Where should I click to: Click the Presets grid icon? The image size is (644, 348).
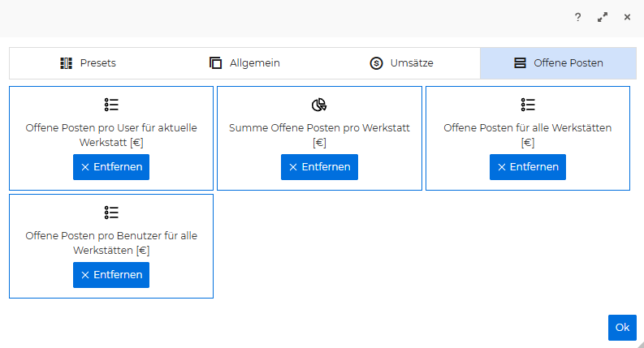click(66, 63)
